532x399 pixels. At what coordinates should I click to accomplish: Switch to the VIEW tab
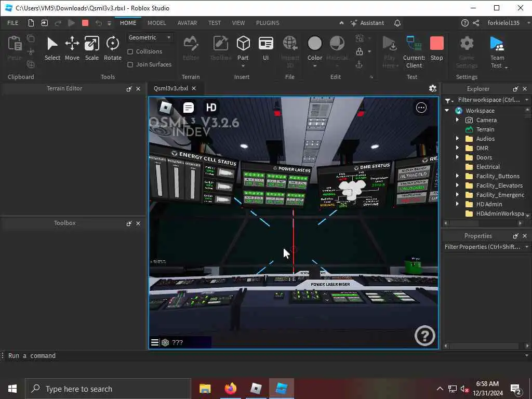tap(238, 23)
